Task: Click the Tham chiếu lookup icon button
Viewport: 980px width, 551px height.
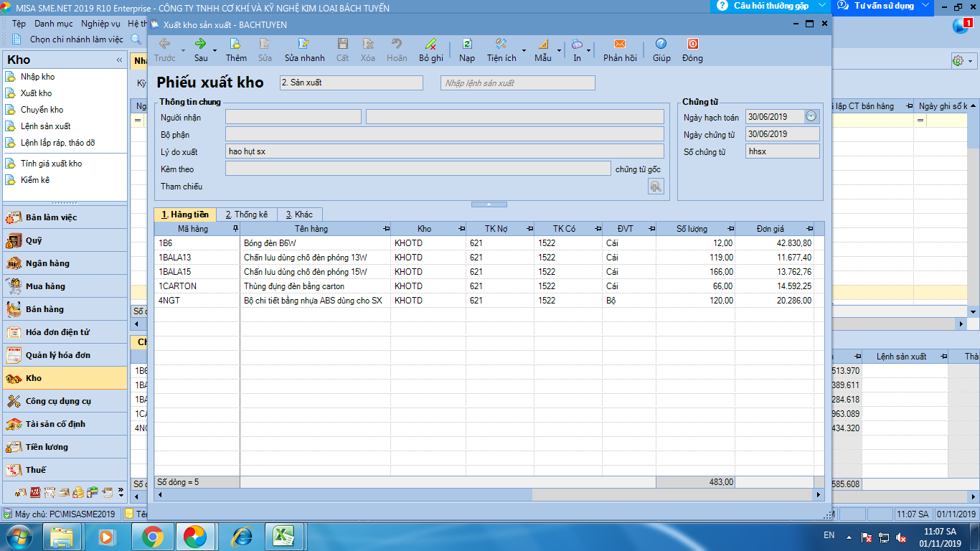Action: [656, 187]
